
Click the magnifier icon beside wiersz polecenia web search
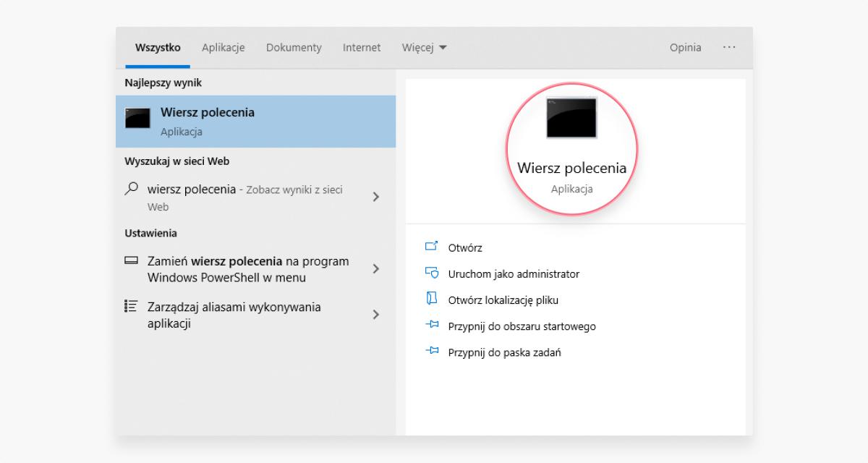(132, 189)
